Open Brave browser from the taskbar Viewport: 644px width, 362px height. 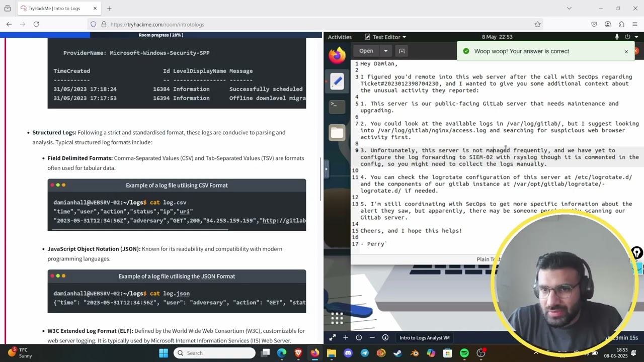click(x=298, y=353)
